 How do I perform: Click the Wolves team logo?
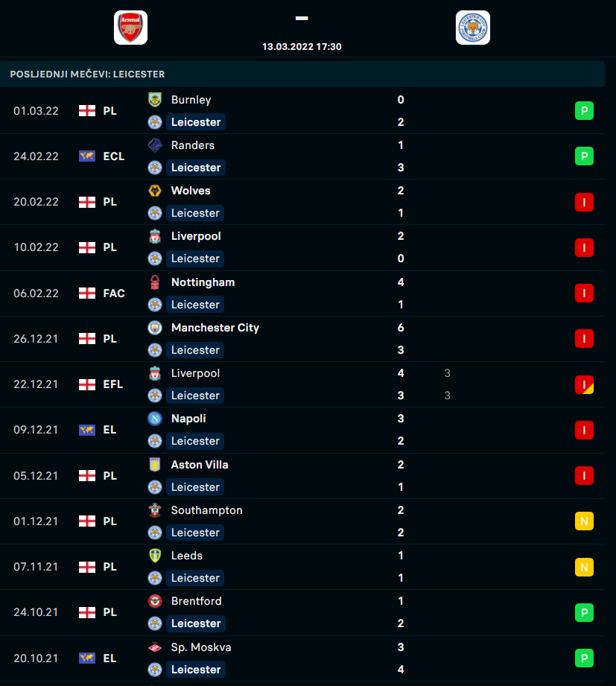tap(155, 191)
